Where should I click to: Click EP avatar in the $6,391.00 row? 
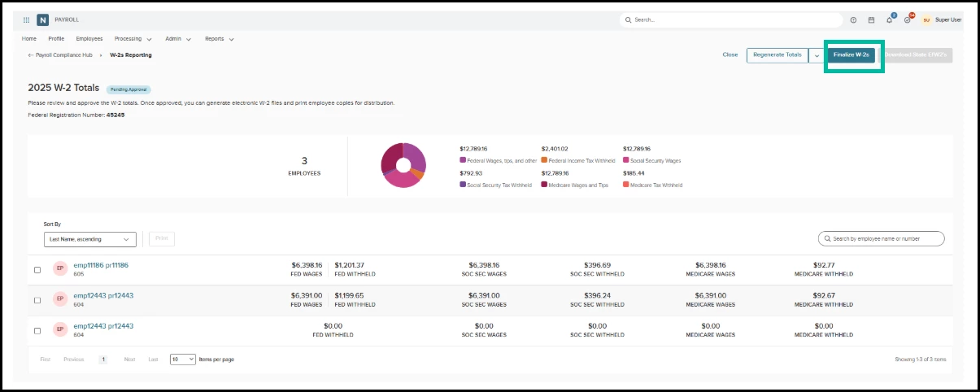pyautogui.click(x=59, y=298)
